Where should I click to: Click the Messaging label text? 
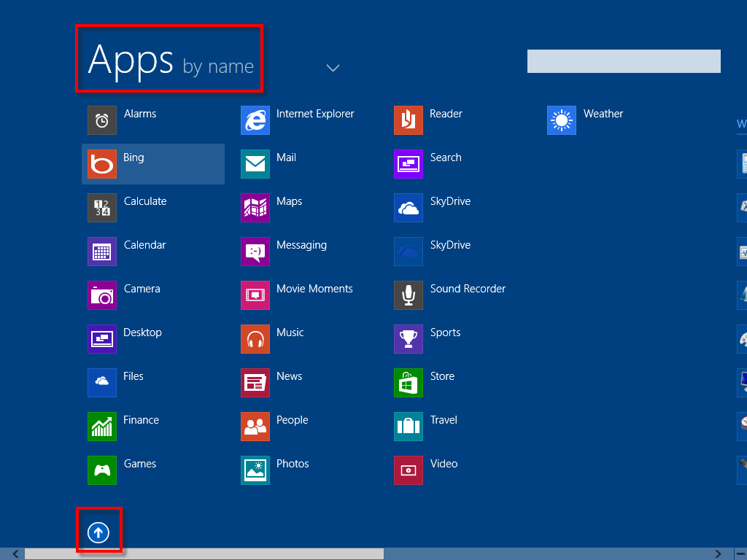pos(301,245)
